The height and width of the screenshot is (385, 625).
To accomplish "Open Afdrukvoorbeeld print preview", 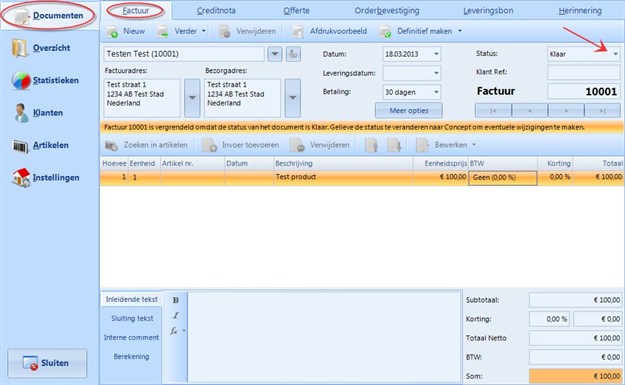I will tap(329, 31).
